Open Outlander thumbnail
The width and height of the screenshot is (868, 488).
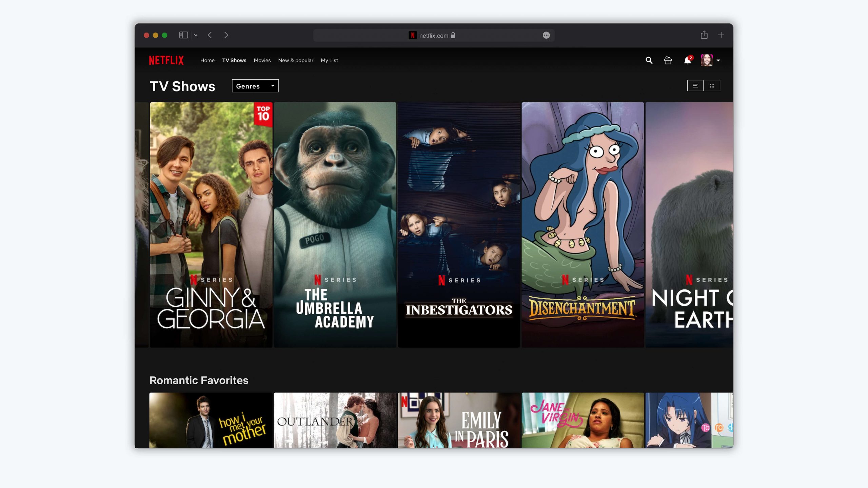(335, 420)
